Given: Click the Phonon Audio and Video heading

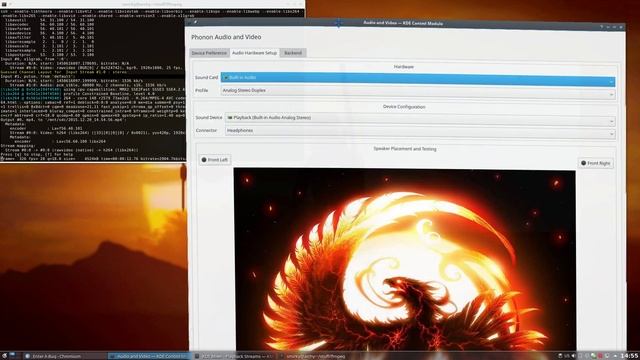Looking at the screenshot, I should (226, 37).
